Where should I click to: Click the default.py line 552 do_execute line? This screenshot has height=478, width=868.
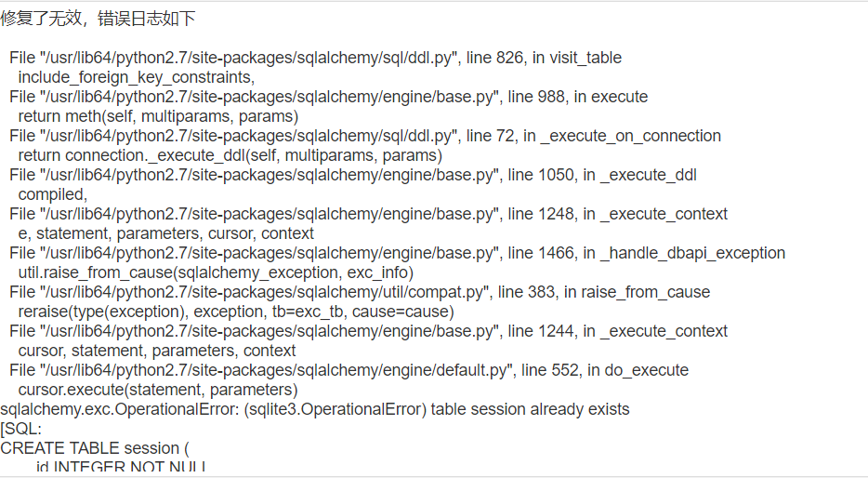pos(349,370)
